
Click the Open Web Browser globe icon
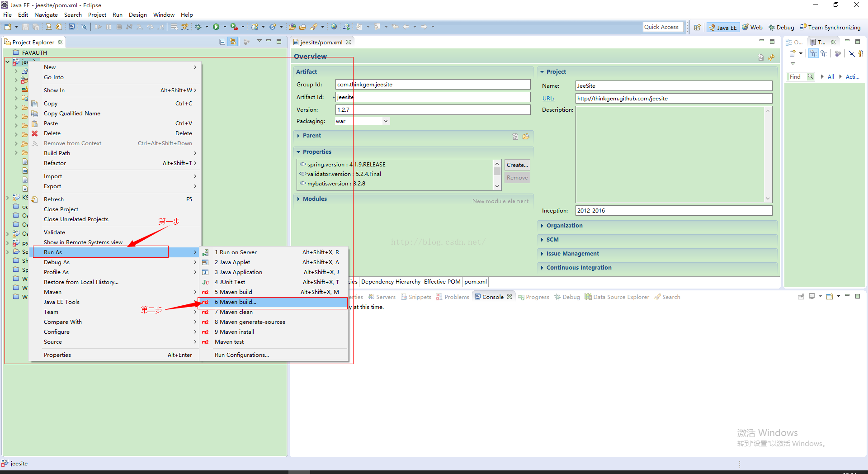(x=334, y=27)
